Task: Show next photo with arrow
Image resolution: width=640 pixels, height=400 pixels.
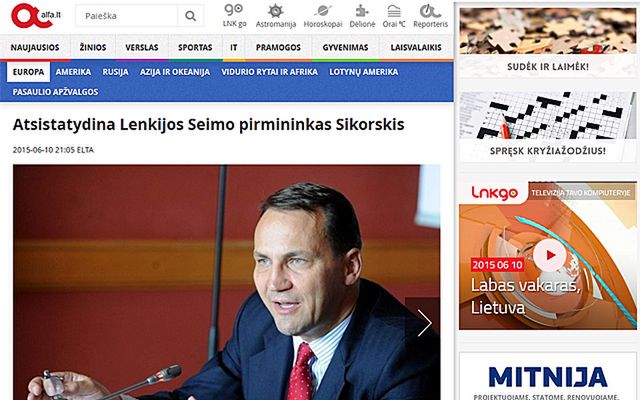Action: click(x=424, y=322)
